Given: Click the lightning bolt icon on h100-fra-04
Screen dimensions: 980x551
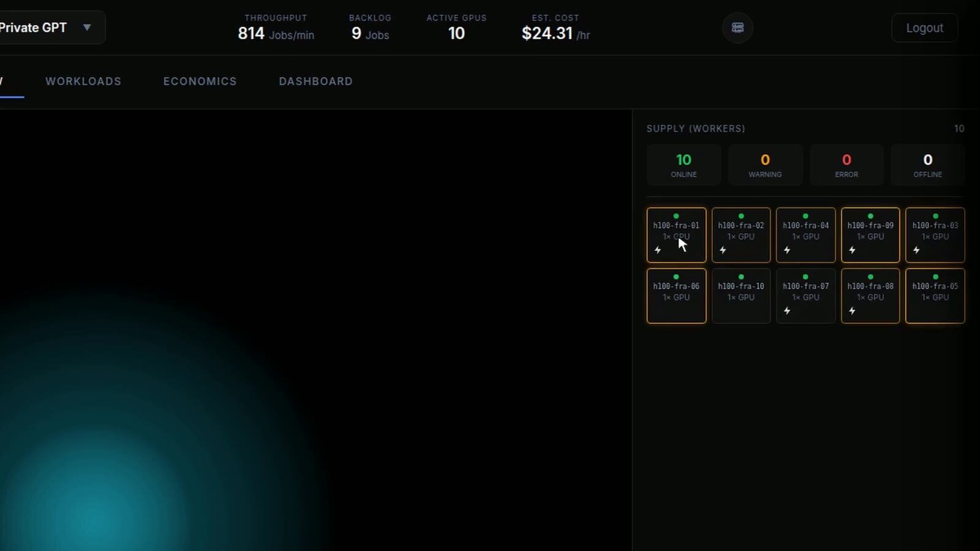Looking at the screenshot, I should click(x=787, y=250).
